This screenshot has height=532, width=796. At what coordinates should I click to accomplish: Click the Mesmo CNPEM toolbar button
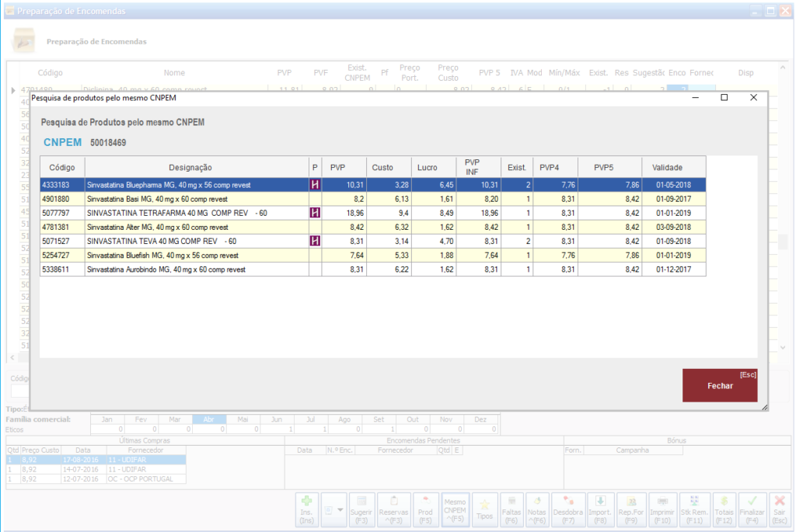point(455,509)
